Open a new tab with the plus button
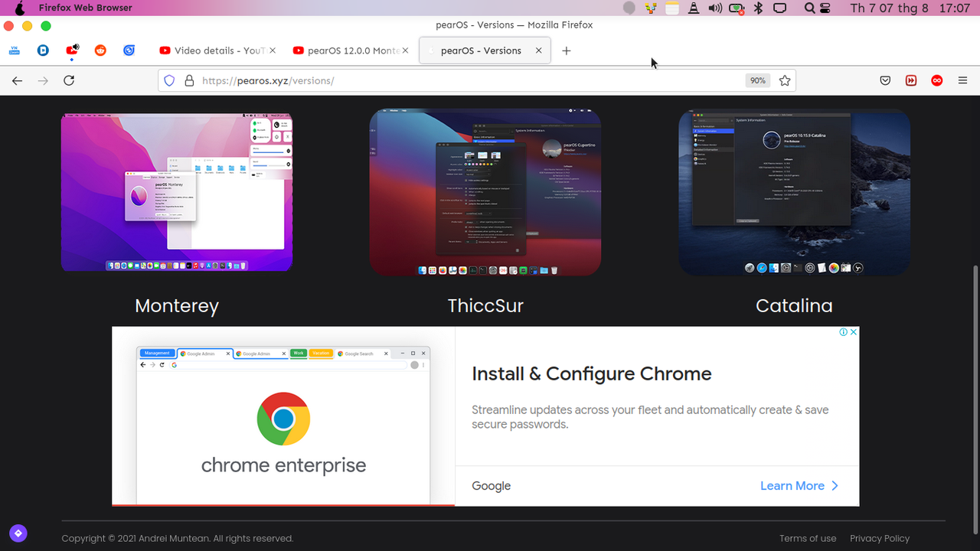This screenshot has height=551, width=980. pyautogui.click(x=567, y=51)
